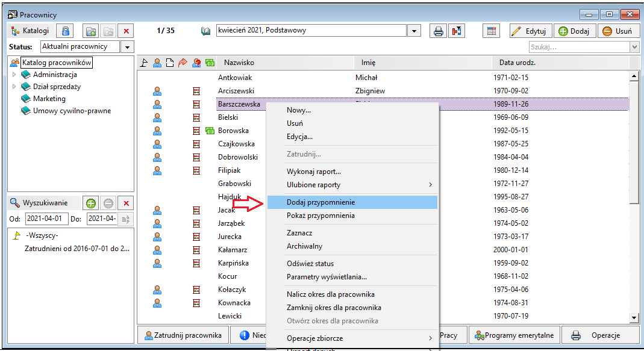Screen dimensions: 644x351
Task: Click person icon in Arciszewski row
Action: pos(157,91)
